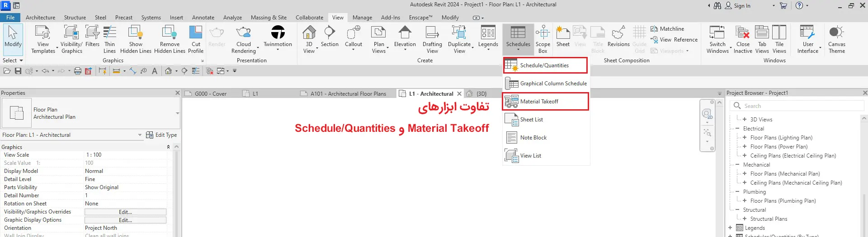Click Edit for Graphic Display Options
Screen dimensions: 868x237
pyautogui.click(x=125, y=220)
